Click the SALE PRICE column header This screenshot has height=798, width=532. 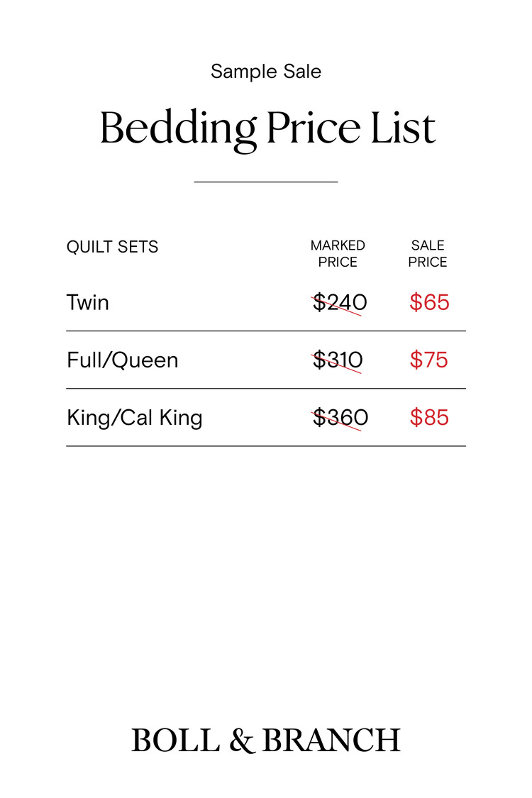click(x=428, y=253)
